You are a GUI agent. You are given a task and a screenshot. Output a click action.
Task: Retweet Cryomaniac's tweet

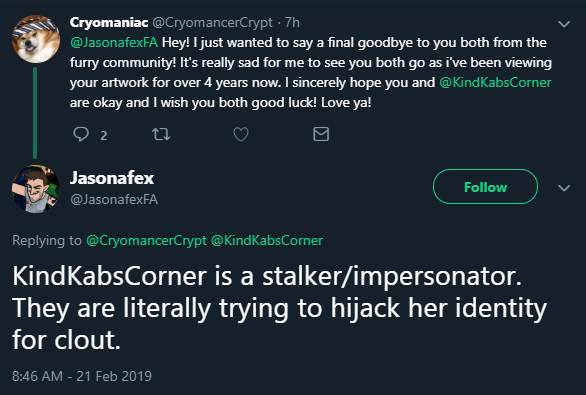point(161,134)
